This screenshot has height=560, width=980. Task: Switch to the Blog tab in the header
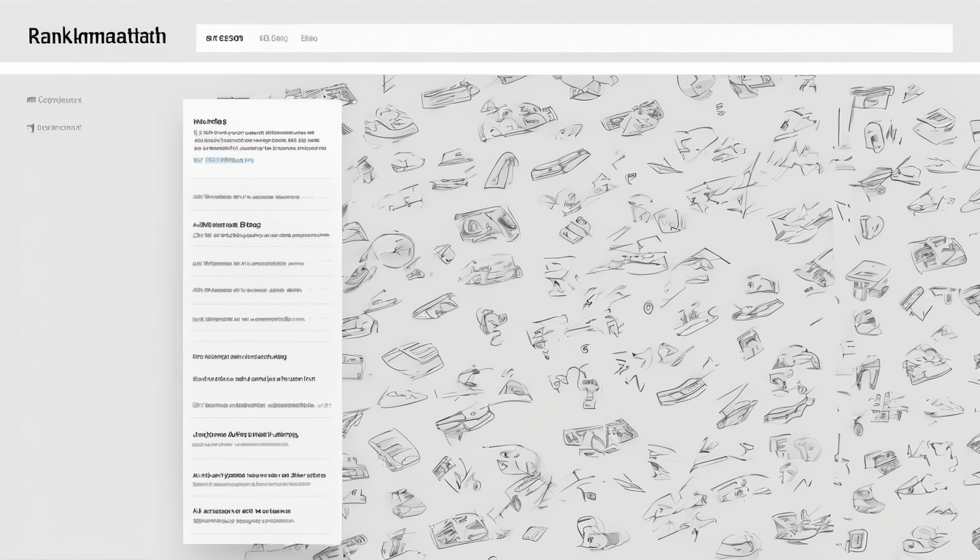click(x=276, y=37)
